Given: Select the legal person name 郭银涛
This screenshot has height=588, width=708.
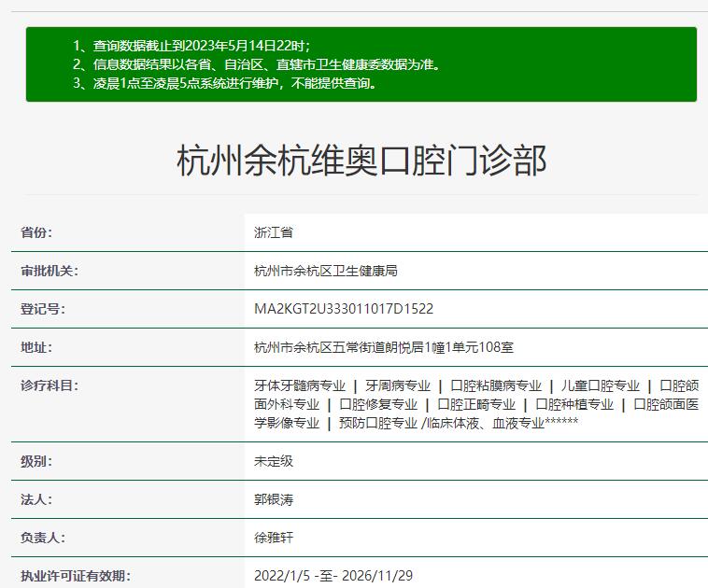Looking at the screenshot, I should [x=274, y=499].
